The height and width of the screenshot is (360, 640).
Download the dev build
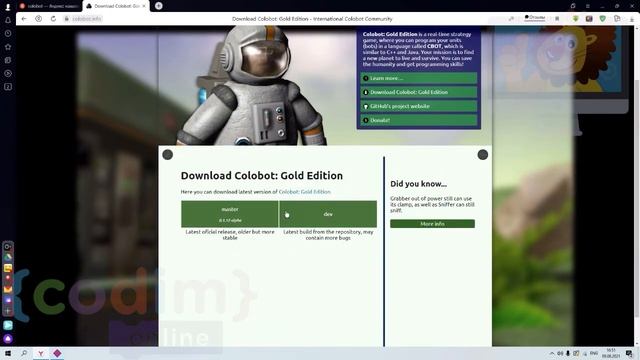pyautogui.click(x=328, y=214)
